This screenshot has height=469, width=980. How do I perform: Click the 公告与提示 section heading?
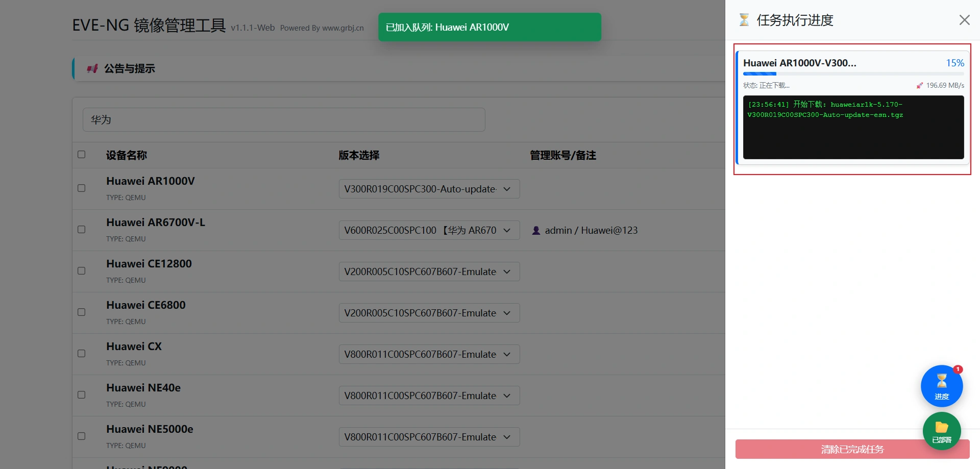pyautogui.click(x=130, y=68)
